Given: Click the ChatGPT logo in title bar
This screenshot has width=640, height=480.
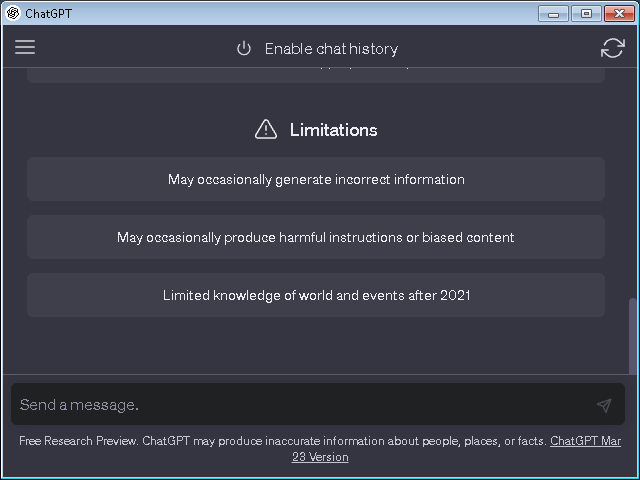Looking at the screenshot, I should click(x=13, y=13).
